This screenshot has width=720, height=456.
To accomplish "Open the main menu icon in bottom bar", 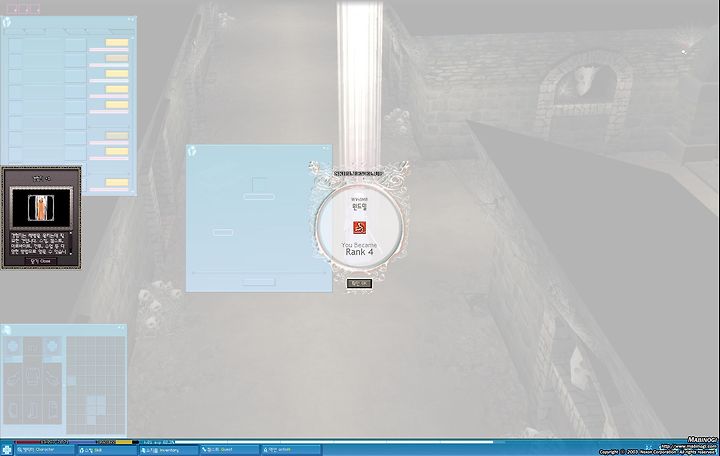I will 6,450.
